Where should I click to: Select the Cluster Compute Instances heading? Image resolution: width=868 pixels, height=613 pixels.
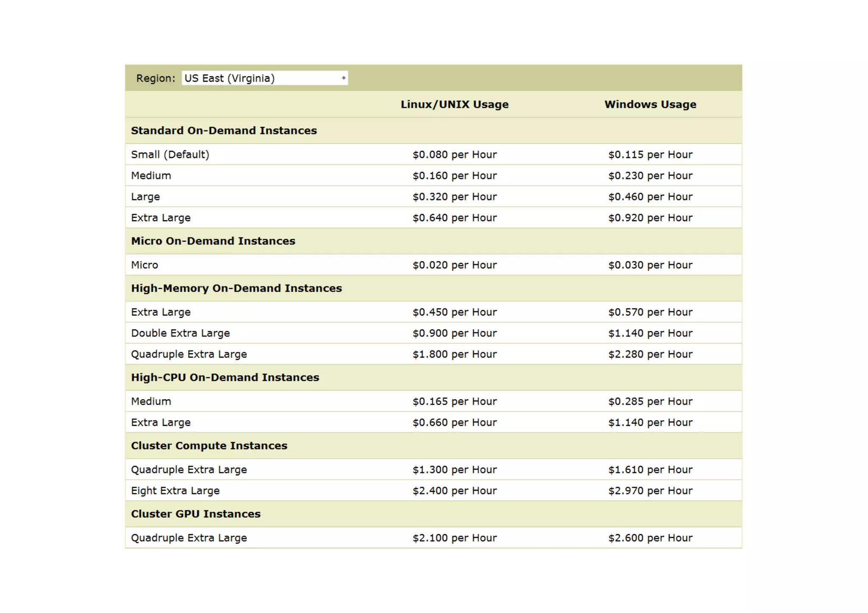(x=209, y=446)
